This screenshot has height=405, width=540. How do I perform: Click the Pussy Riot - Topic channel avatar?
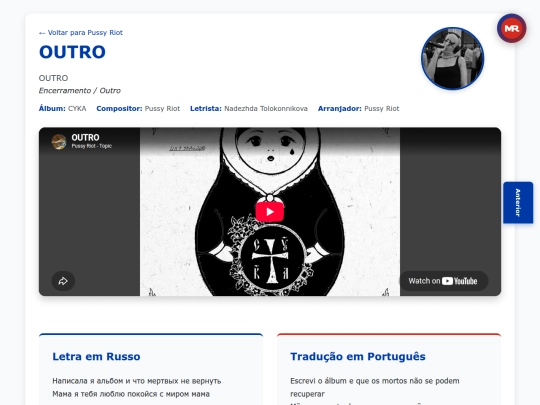(59, 142)
